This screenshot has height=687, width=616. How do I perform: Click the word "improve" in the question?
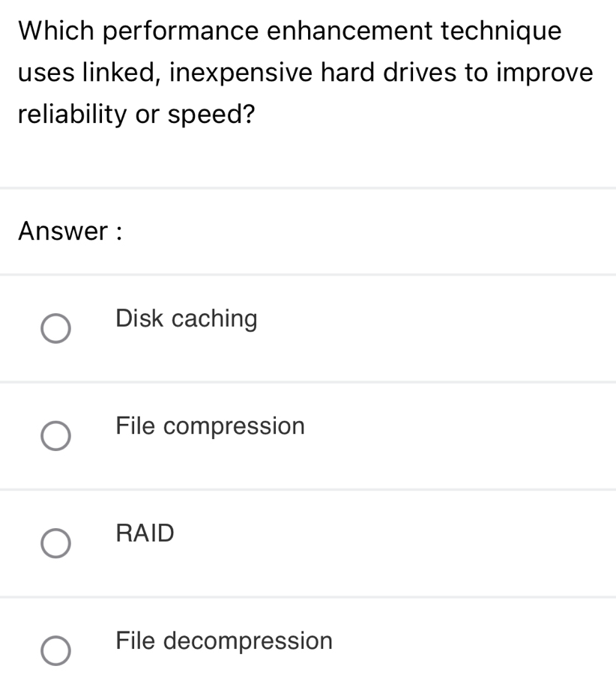pos(547,73)
